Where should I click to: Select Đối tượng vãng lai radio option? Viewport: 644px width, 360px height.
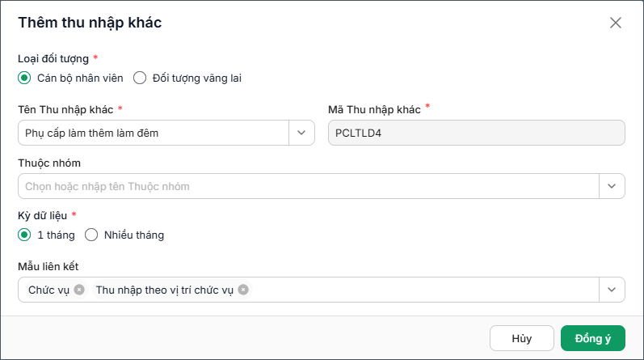click(x=140, y=78)
